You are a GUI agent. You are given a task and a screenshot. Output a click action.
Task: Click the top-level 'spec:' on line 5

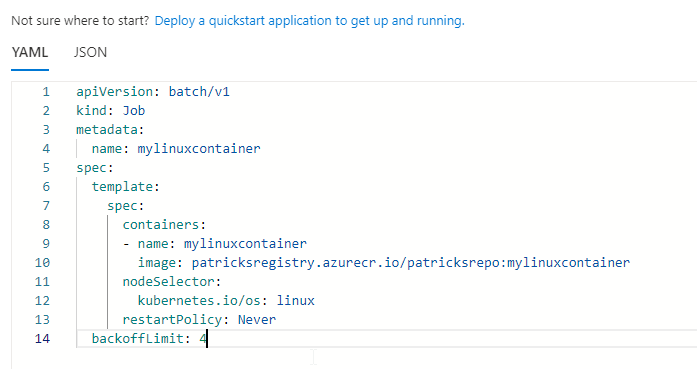[x=95, y=168]
